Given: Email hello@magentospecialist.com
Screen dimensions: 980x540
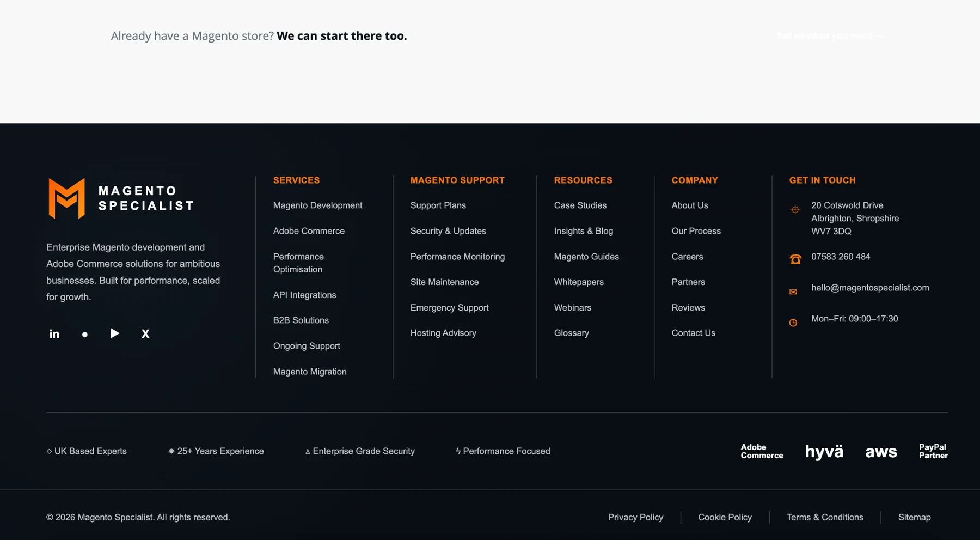Looking at the screenshot, I should click(870, 288).
